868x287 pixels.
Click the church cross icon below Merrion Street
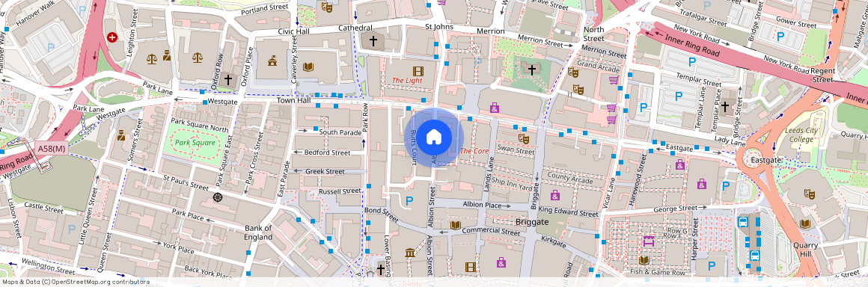[531, 70]
